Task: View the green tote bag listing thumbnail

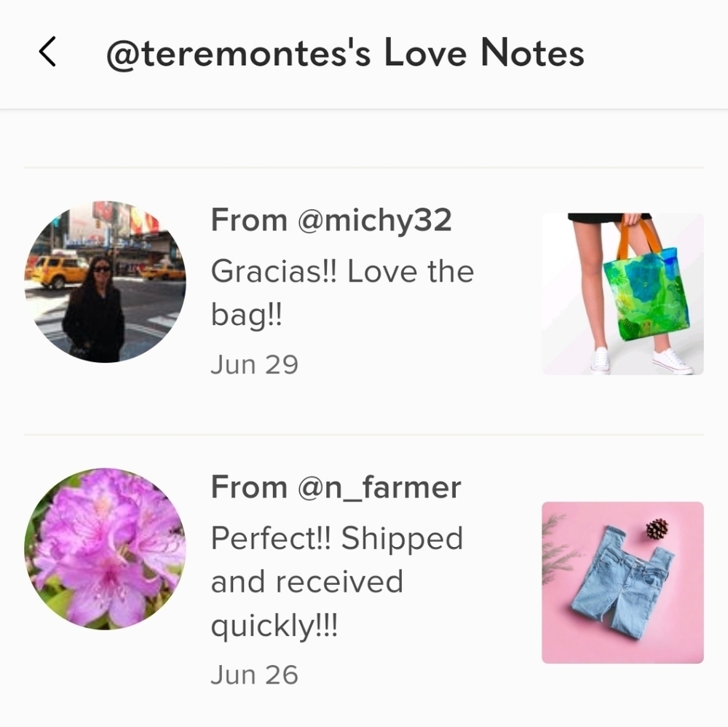Action: coord(622,294)
